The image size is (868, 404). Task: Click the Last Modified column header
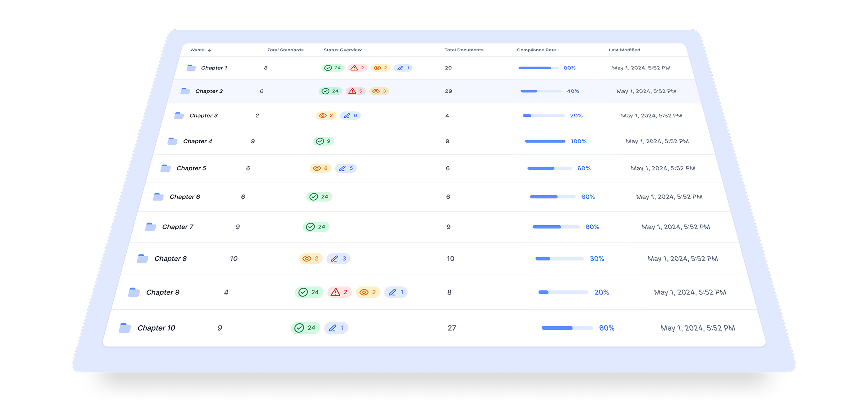624,50
